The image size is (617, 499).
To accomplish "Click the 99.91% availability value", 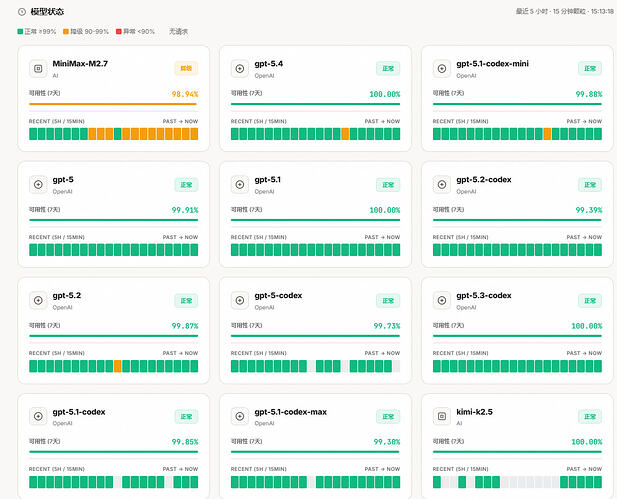I will 185,210.
